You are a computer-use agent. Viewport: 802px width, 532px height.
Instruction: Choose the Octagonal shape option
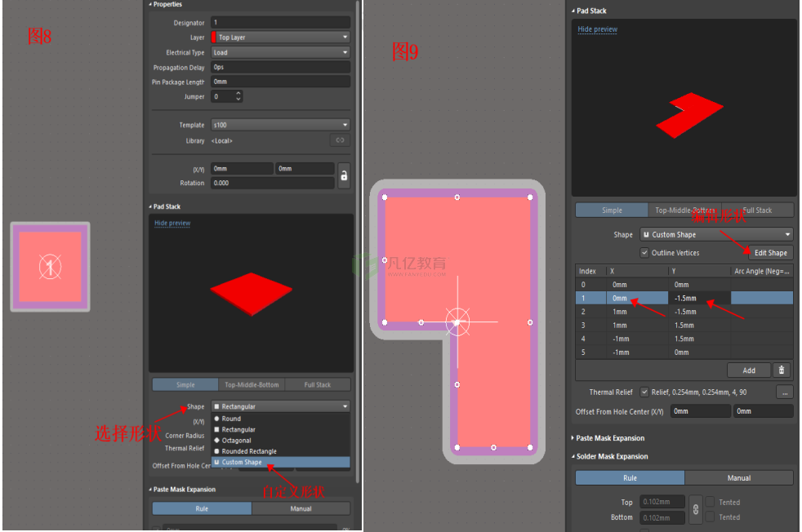pyautogui.click(x=237, y=441)
